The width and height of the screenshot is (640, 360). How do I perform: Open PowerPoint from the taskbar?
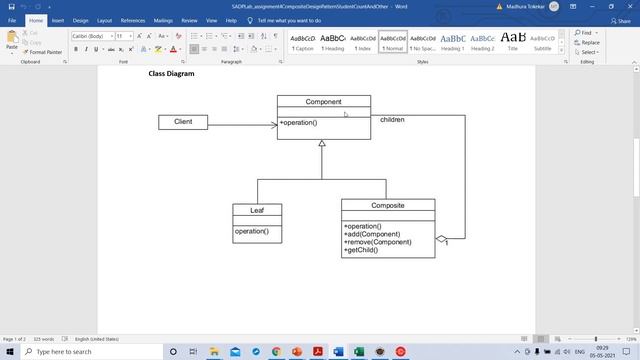tap(297, 351)
